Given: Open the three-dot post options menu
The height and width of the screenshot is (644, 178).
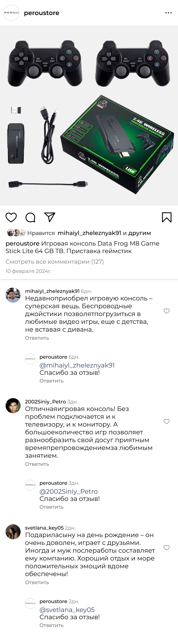Looking at the screenshot, I should (169, 13).
